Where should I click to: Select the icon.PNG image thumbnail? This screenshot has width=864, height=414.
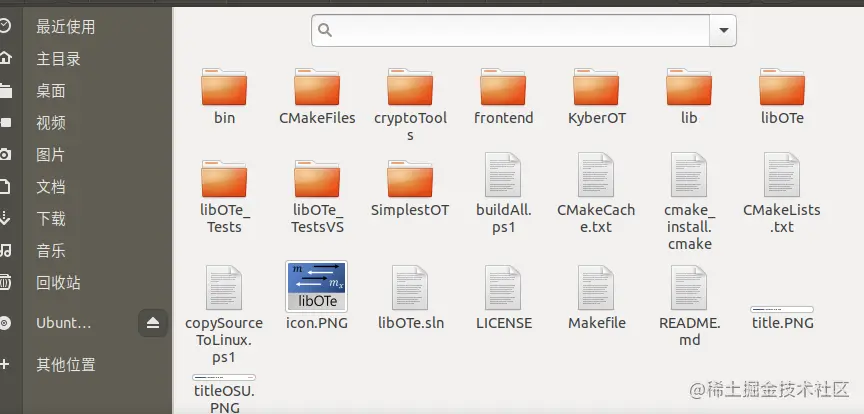pyautogui.click(x=317, y=286)
